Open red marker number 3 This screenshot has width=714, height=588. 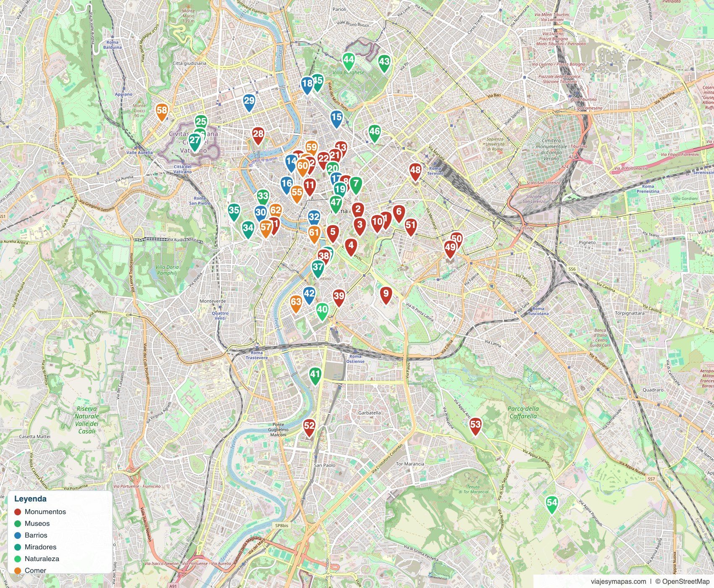click(x=360, y=226)
